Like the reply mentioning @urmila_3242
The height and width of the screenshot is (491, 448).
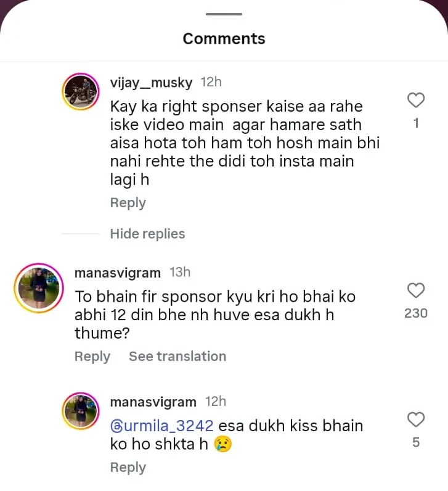pos(416,419)
